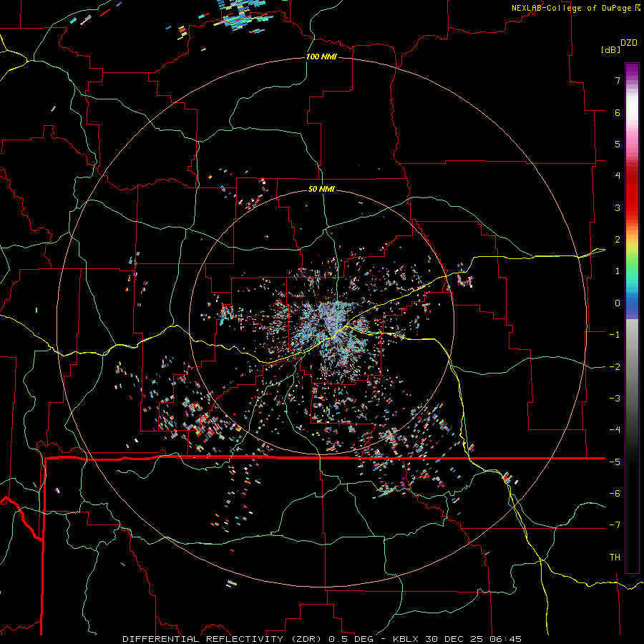The image size is (644, 644).
Task: Select the 5 dB scale label
Action: 618,144
